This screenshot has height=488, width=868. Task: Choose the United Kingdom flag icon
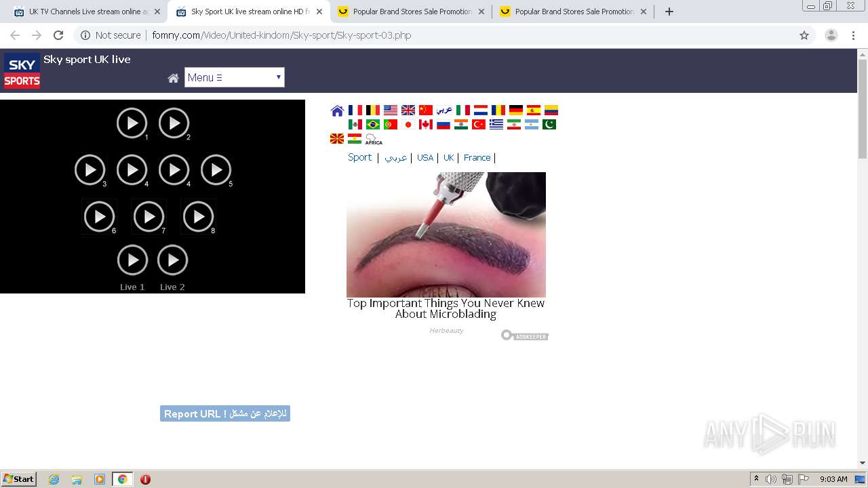click(408, 110)
